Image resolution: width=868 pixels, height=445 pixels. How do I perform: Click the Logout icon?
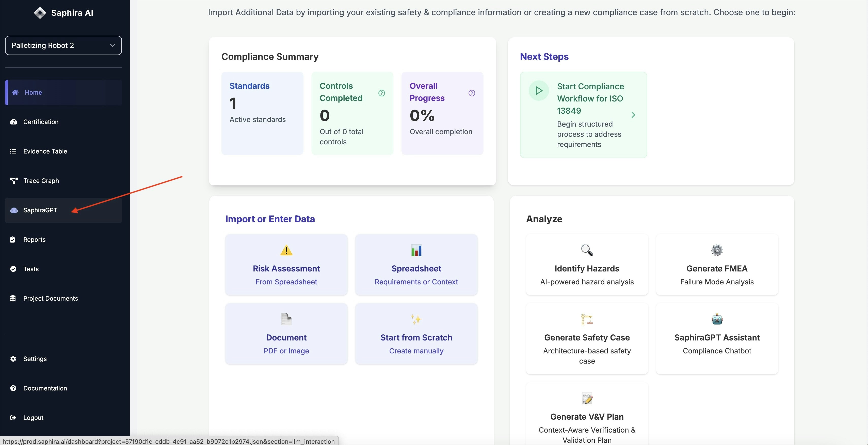click(x=13, y=418)
